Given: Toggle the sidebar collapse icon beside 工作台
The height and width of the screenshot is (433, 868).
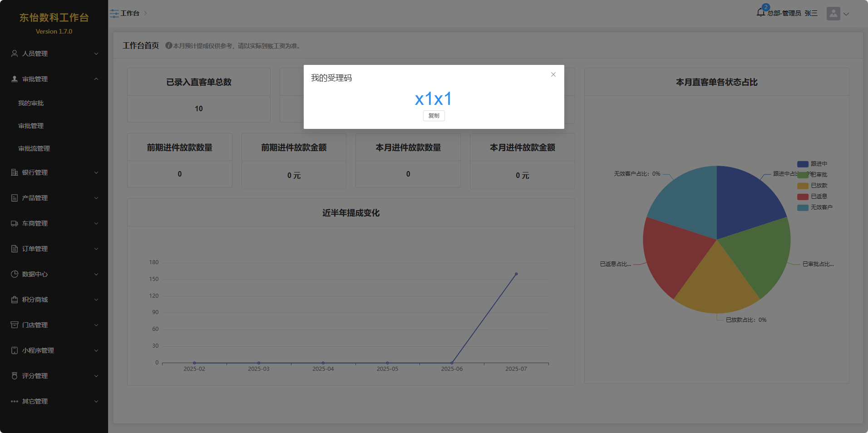Looking at the screenshot, I should pyautogui.click(x=114, y=14).
